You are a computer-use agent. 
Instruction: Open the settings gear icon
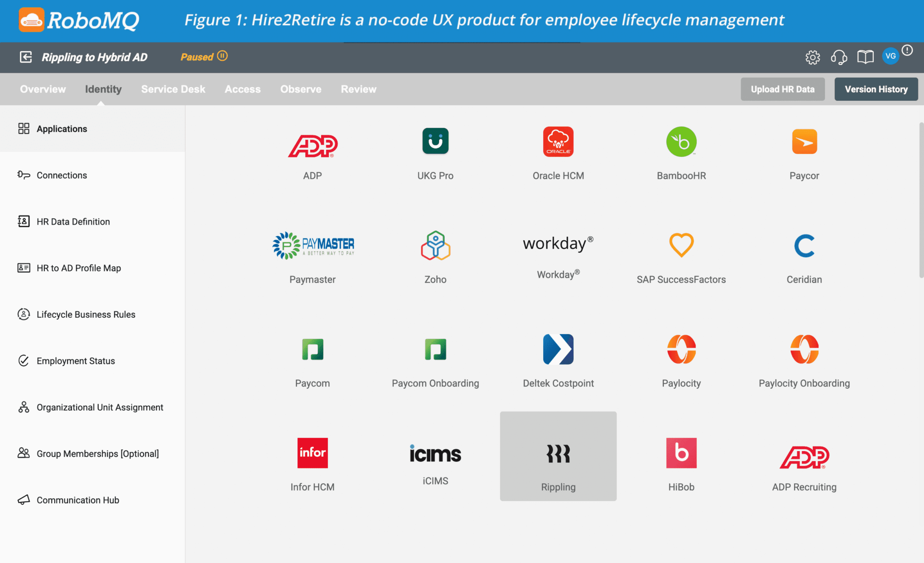pos(812,57)
